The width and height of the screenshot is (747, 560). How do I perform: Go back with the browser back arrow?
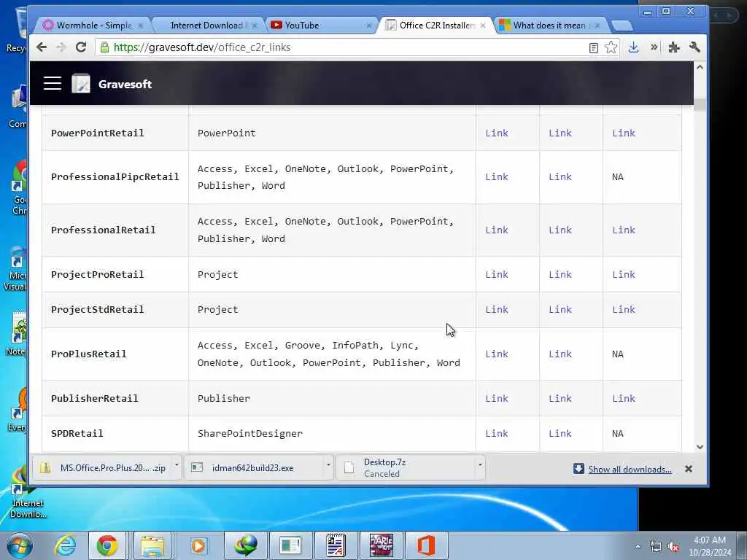pos(42,47)
